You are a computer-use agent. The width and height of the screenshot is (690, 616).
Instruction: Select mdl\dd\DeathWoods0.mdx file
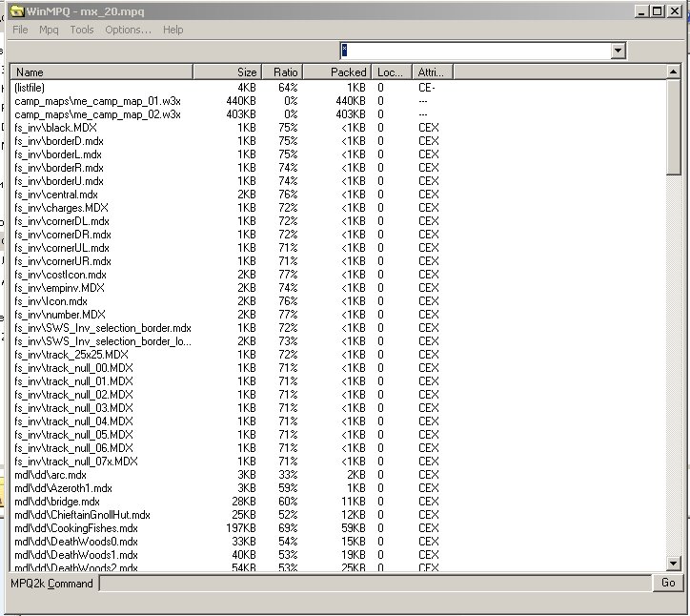(x=76, y=542)
